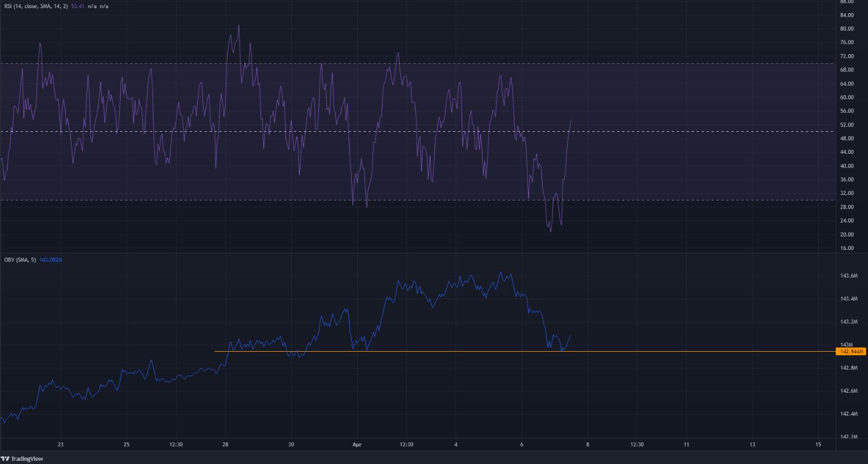Click the date label 6 on time axis

[522, 445]
